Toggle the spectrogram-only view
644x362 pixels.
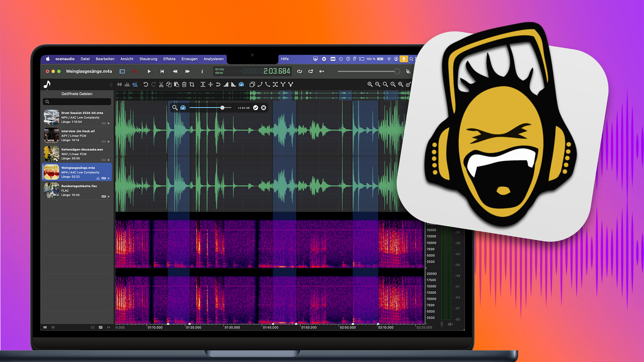point(127,84)
